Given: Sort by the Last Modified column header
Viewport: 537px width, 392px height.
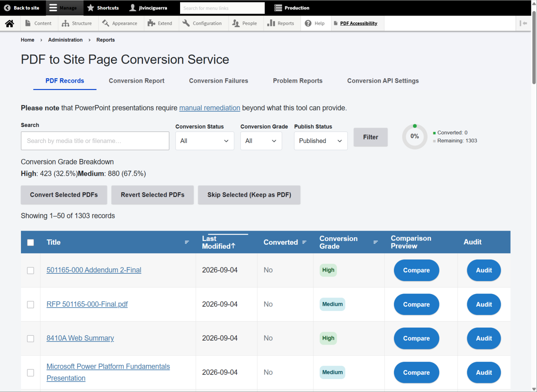Looking at the screenshot, I should pyautogui.click(x=219, y=243).
